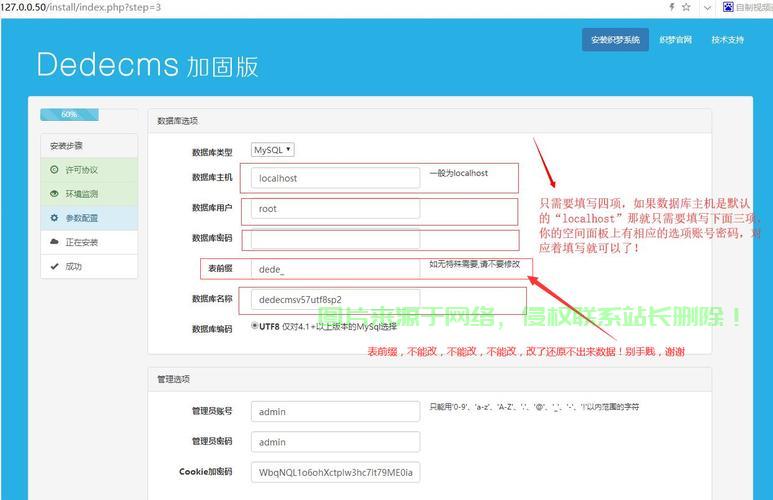Click the 数据库编码 label
Viewport: 773px width, 500px height.
(212, 328)
